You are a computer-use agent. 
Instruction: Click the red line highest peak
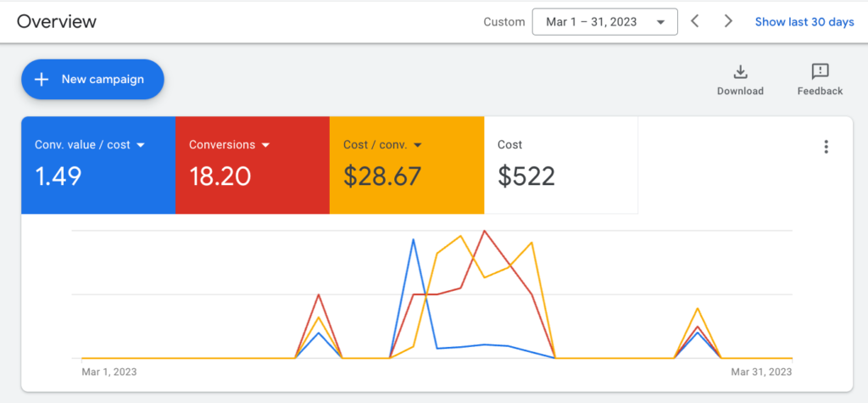pos(484,231)
